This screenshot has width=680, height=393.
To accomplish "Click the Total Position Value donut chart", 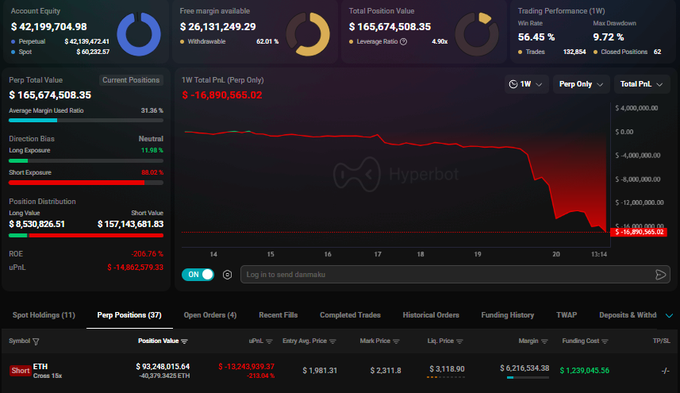I will [477, 34].
